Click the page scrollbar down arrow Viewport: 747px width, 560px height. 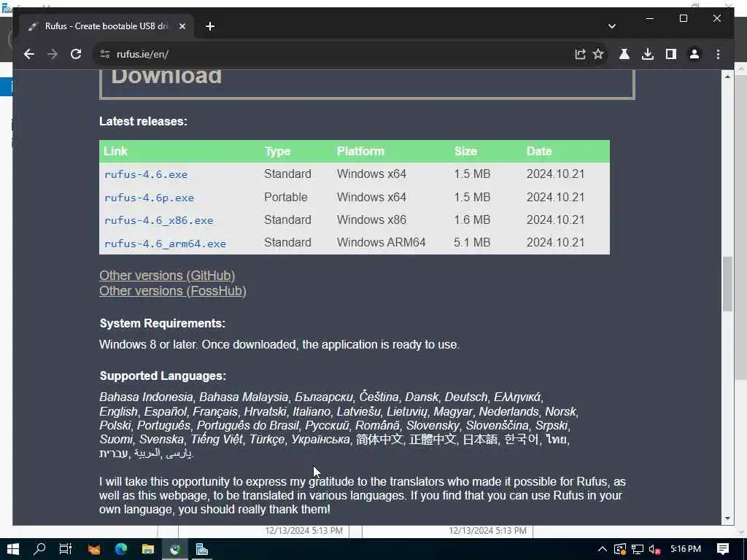point(727,518)
